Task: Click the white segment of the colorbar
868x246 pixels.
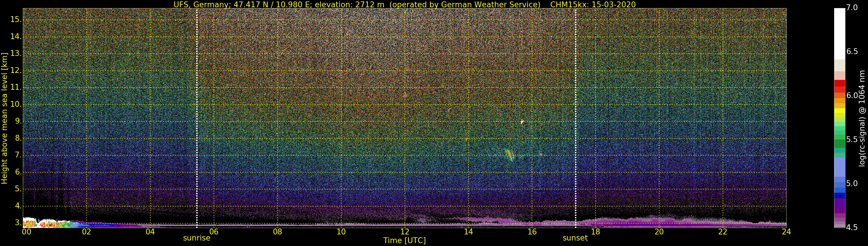Action: coord(839,34)
